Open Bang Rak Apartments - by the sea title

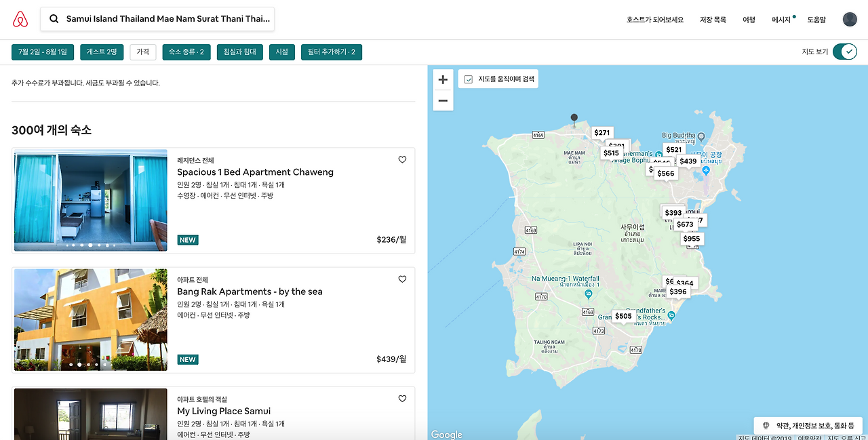coord(250,292)
